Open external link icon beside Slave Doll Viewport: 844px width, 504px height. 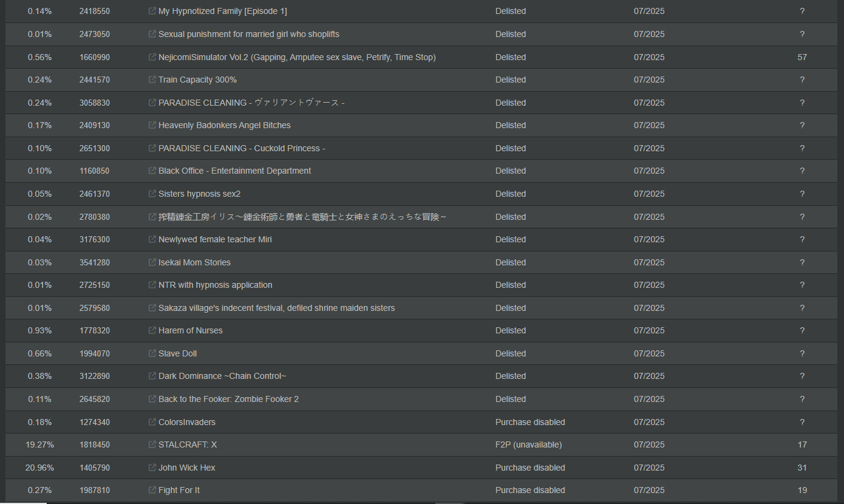tap(152, 353)
